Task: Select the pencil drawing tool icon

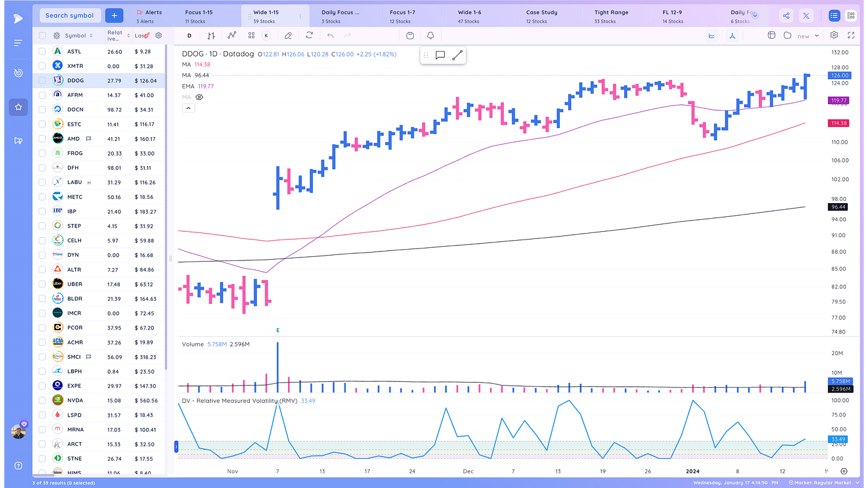Action: (289, 36)
